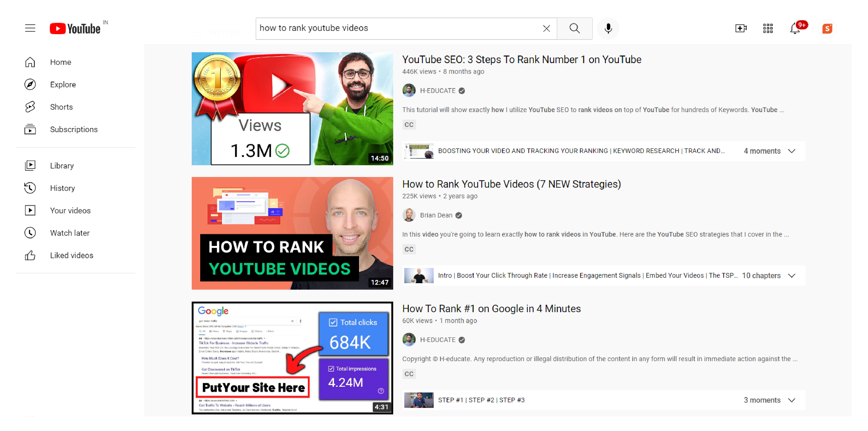Screen dimensions: 868x431
Task: Click STEP #1 moments thumbnail
Action: [418, 400]
